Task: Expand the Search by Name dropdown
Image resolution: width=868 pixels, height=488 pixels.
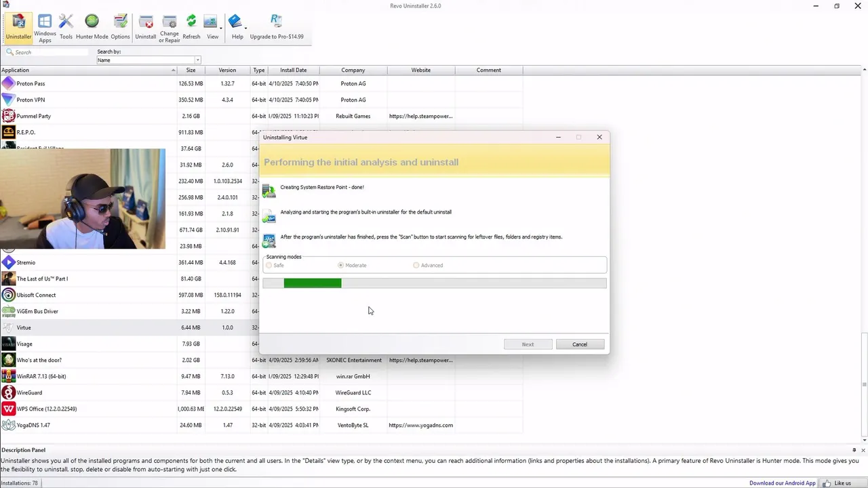Action: (x=197, y=60)
